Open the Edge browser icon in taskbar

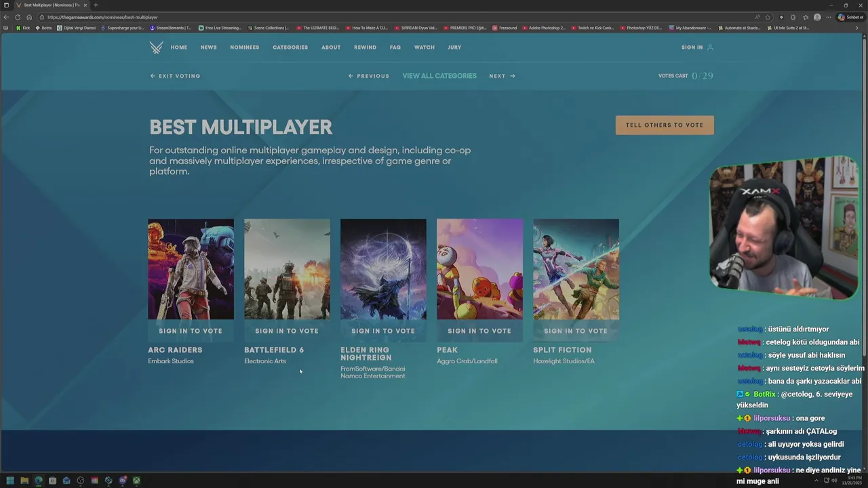[x=38, y=481]
